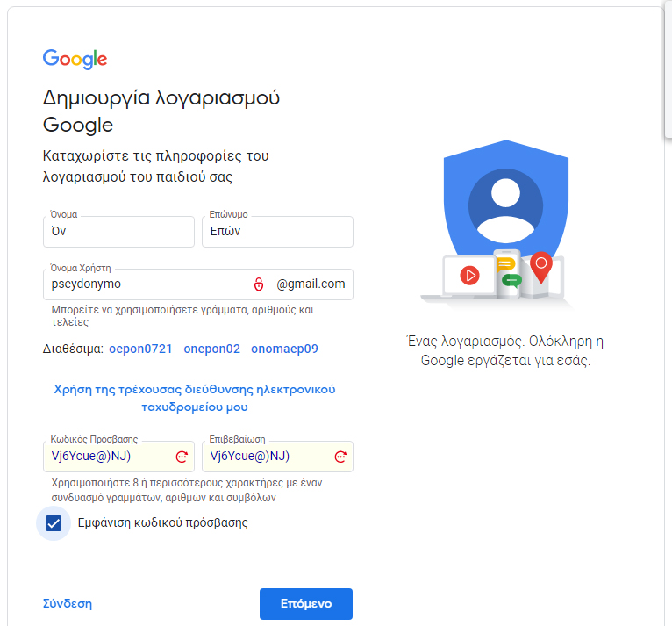Screen dimensions: 672x626
Task: Click the red lock icon in username field
Action: (x=258, y=284)
